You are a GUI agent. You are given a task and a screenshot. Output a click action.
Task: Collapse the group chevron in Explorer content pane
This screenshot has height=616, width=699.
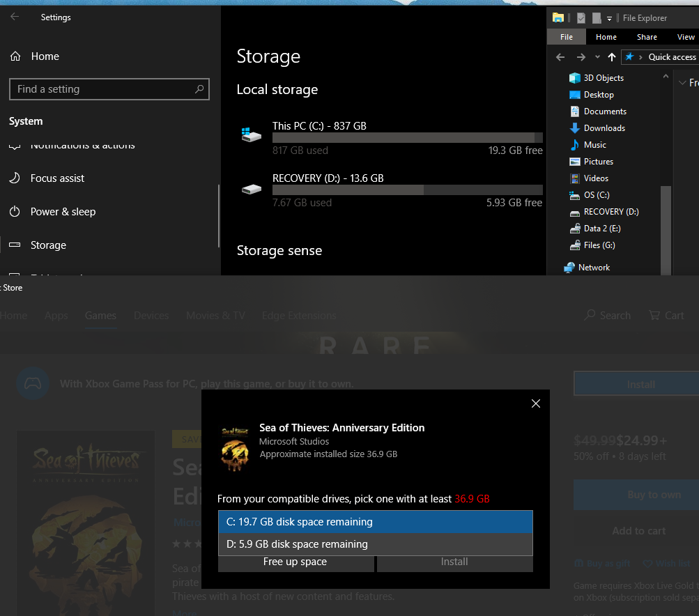tap(682, 82)
